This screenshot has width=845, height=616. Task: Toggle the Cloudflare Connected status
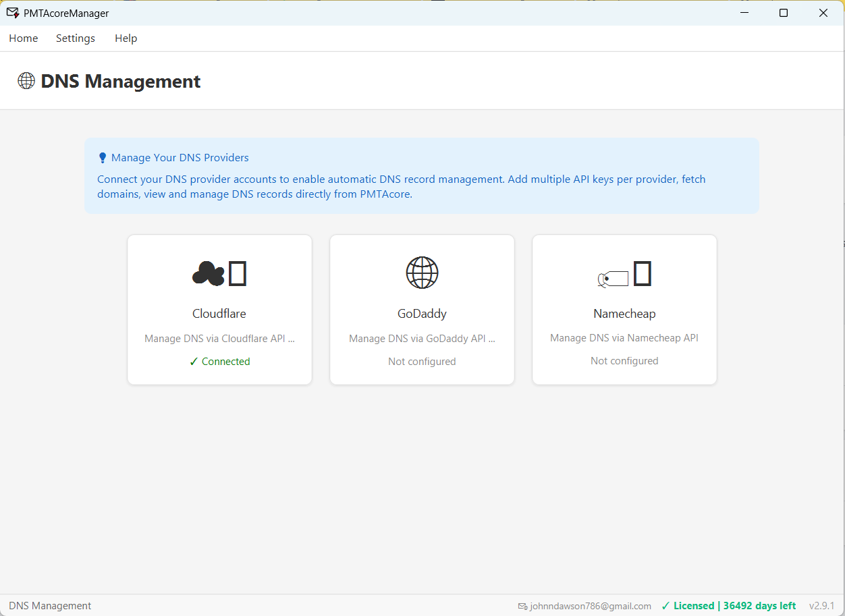(x=219, y=361)
